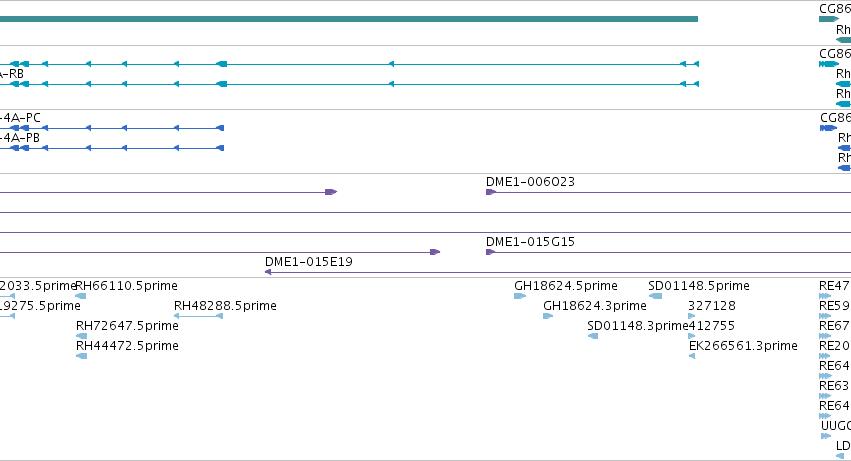
Task: Click small arrow glyph under 327128 label
Action: pyautogui.click(x=691, y=316)
